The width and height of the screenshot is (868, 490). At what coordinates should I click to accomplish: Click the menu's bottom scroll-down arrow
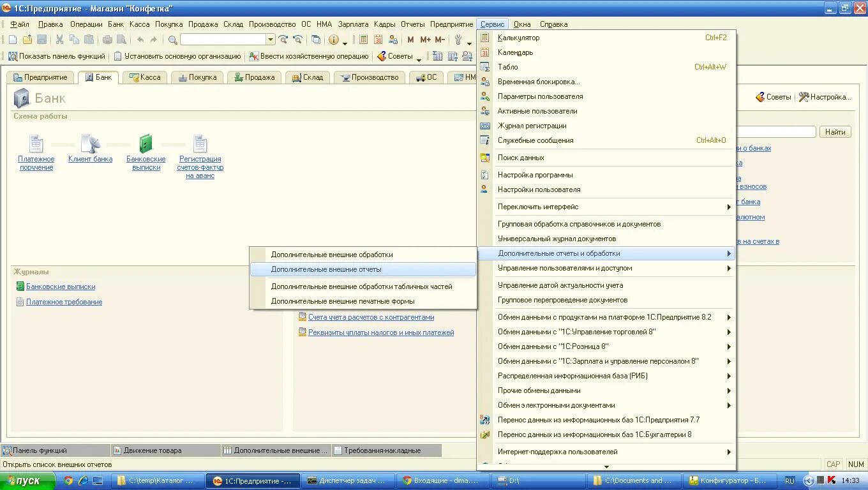pyautogui.click(x=606, y=467)
